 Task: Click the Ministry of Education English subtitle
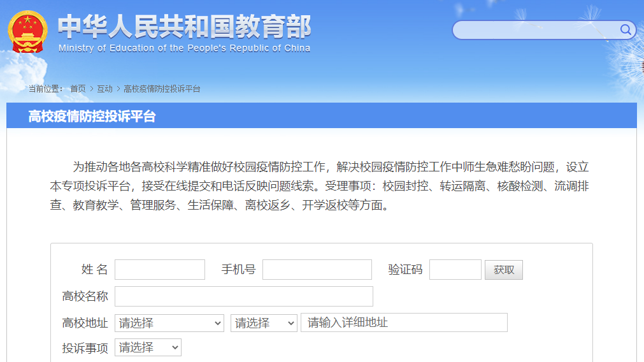tap(185, 48)
